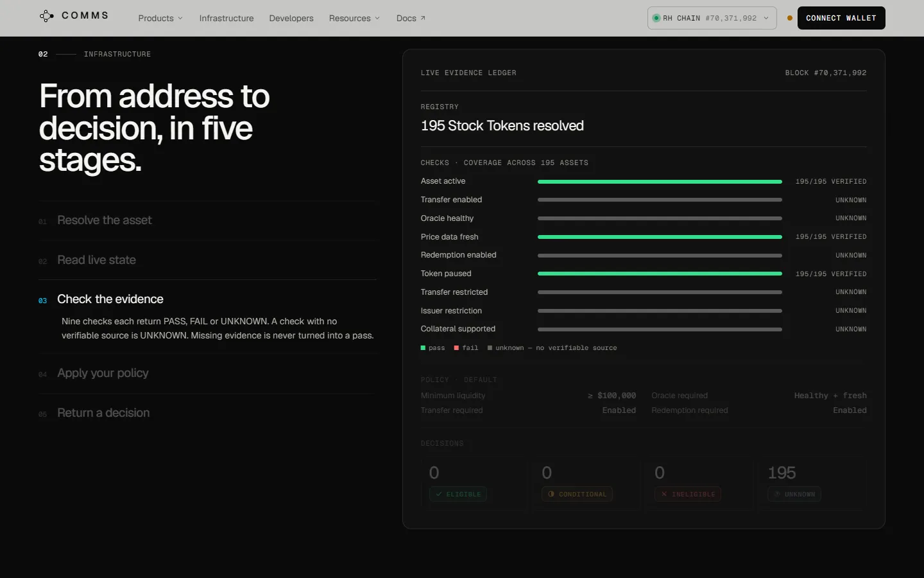Screen dimensions: 924x578
Task: Click the Unknown question mark icon
Action: point(777,494)
